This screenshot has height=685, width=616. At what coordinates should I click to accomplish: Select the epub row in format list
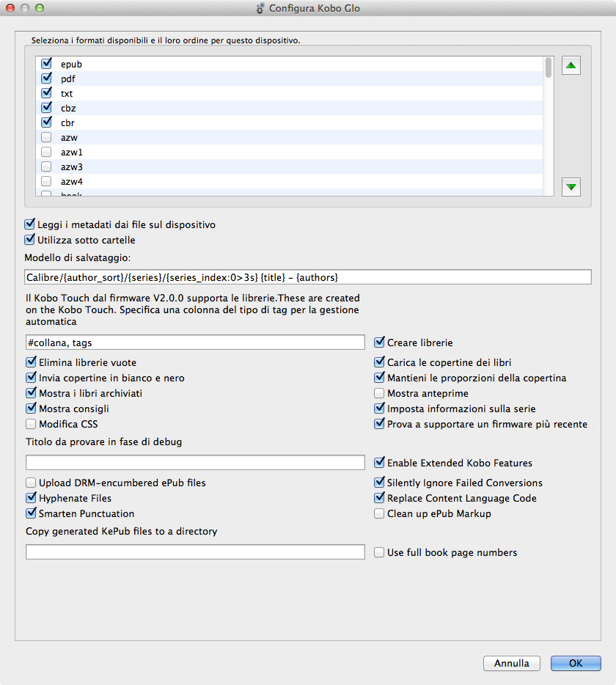(x=289, y=64)
